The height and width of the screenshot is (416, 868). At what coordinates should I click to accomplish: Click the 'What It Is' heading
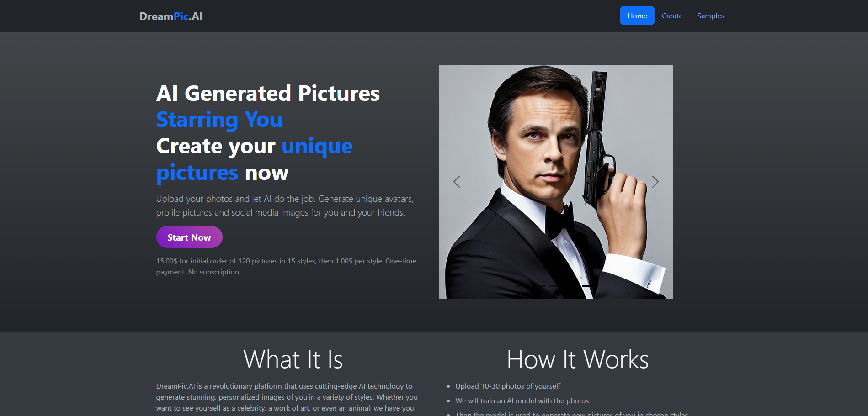click(293, 359)
